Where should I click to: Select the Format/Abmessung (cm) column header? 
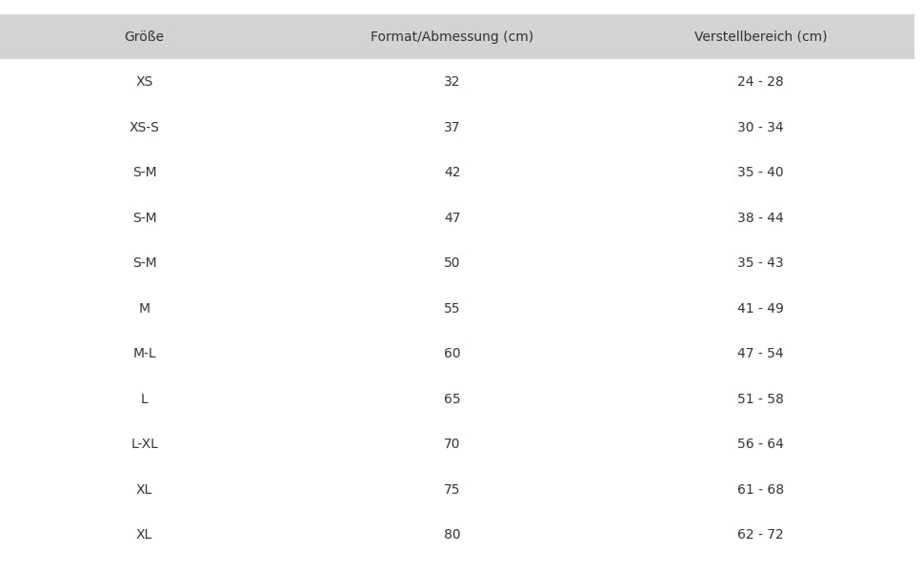[452, 37]
